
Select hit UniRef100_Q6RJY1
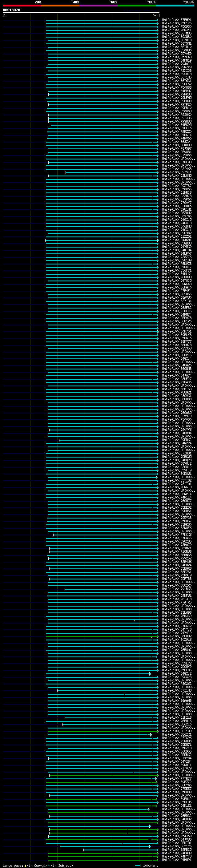(176, 30)
